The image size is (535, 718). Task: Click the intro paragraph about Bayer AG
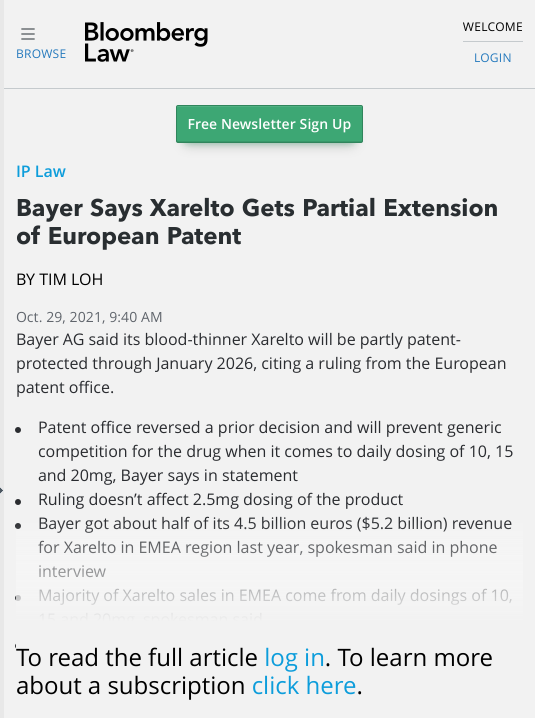[x=261, y=364]
